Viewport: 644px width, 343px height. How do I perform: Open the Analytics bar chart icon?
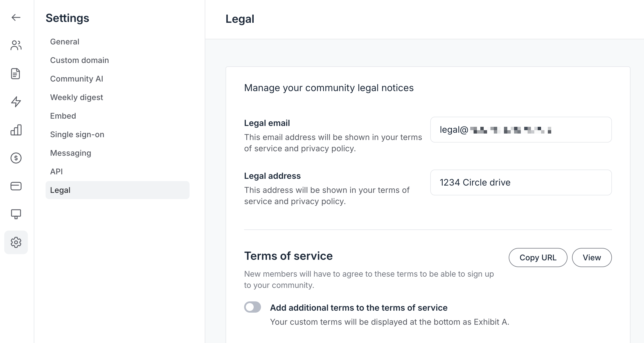16,130
